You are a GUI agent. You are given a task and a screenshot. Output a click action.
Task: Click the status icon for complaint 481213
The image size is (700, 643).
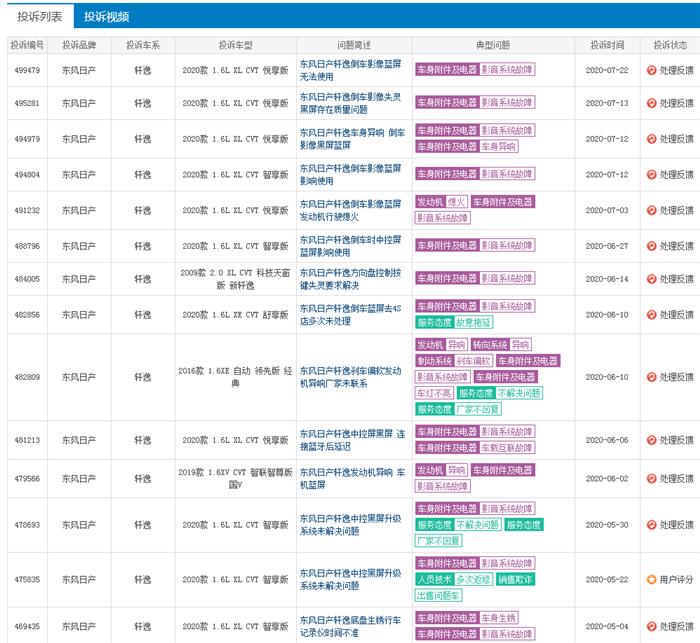[651, 440]
